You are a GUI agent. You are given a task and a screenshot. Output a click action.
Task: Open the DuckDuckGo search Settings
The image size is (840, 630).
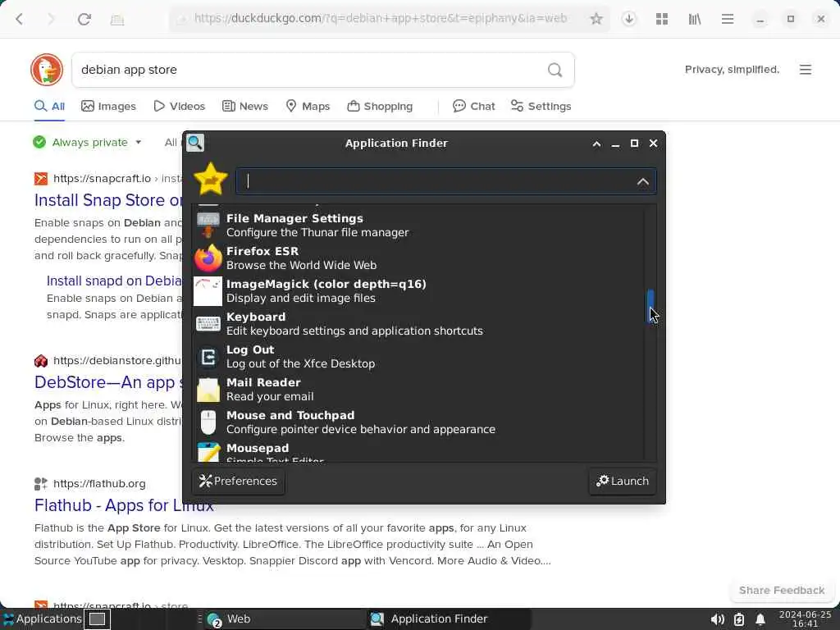pos(541,106)
